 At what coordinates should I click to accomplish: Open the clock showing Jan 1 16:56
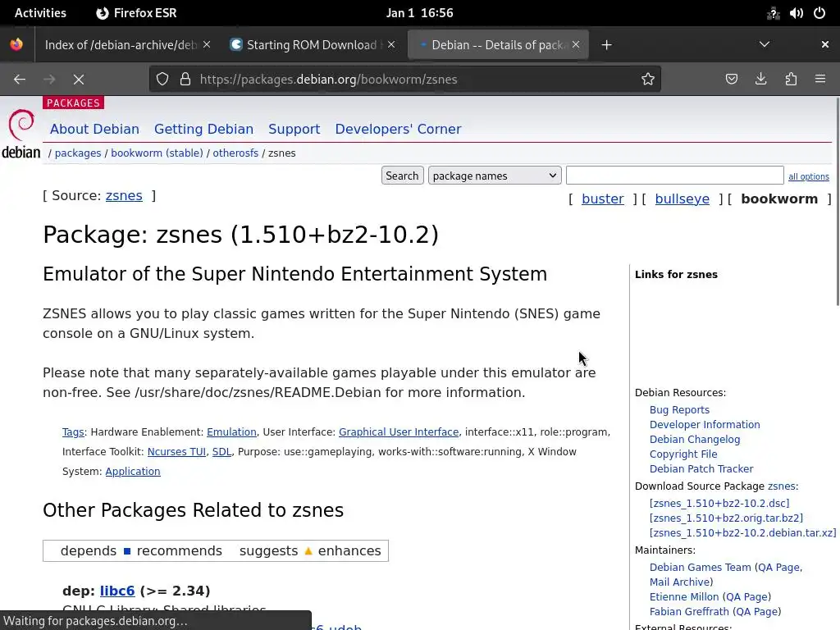point(419,13)
